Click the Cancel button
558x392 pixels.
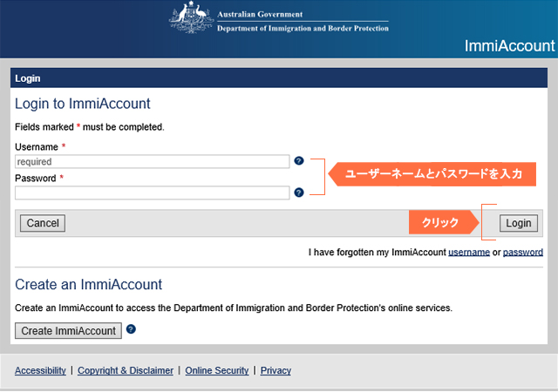point(43,223)
